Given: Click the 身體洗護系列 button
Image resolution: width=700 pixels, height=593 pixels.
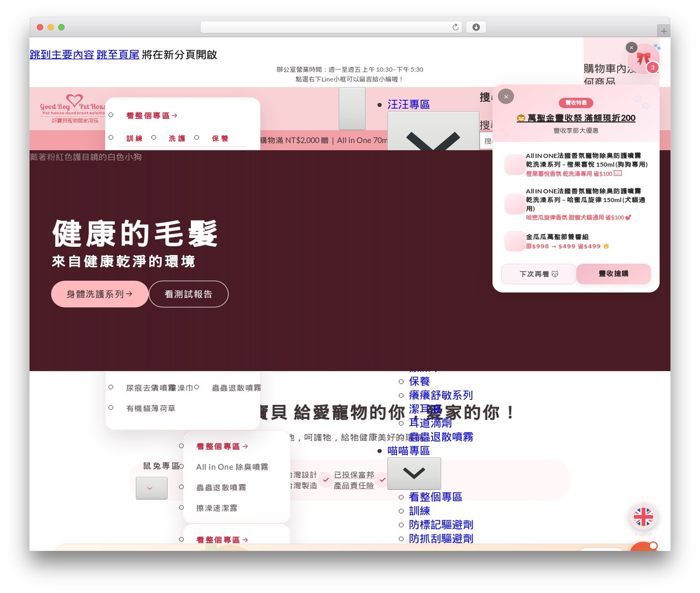Looking at the screenshot, I should (x=100, y=294).
